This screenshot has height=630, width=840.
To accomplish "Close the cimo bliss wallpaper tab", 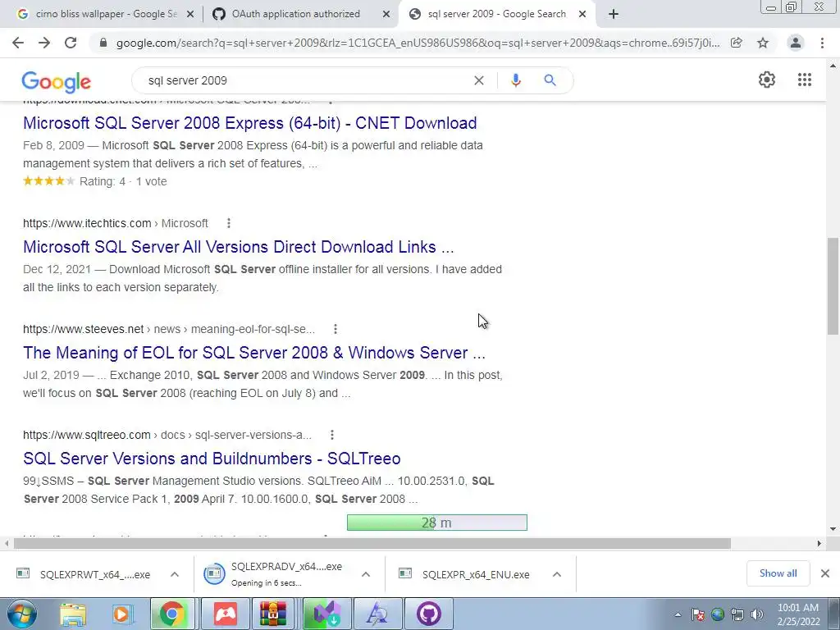I will (x=190, y=15).
